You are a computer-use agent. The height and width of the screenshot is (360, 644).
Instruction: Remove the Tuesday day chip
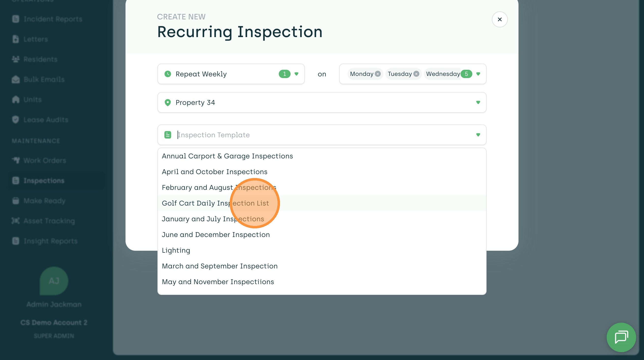[x=416, y=74]
